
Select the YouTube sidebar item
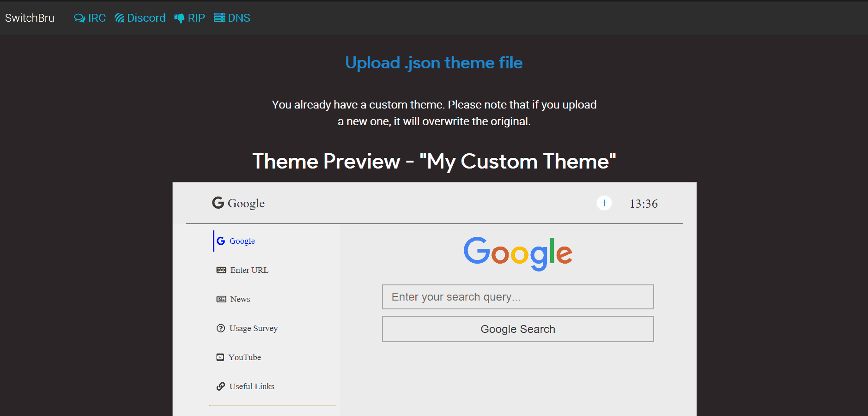(244, 357)
